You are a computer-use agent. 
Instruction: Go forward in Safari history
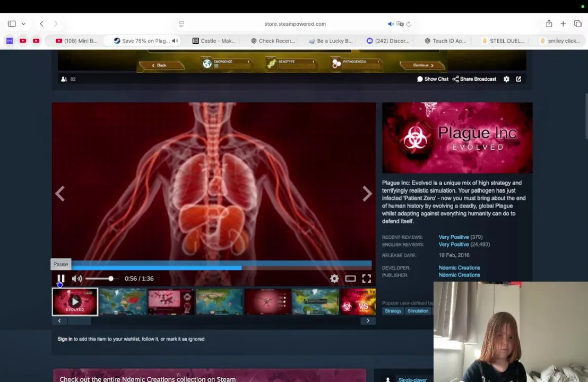click(x=56, y=24)
